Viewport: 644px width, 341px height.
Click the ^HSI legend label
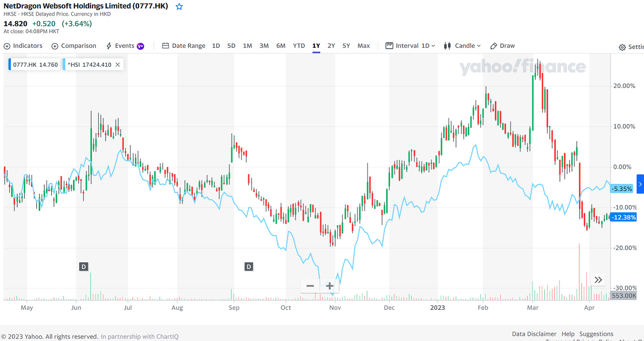pos(89,64)
